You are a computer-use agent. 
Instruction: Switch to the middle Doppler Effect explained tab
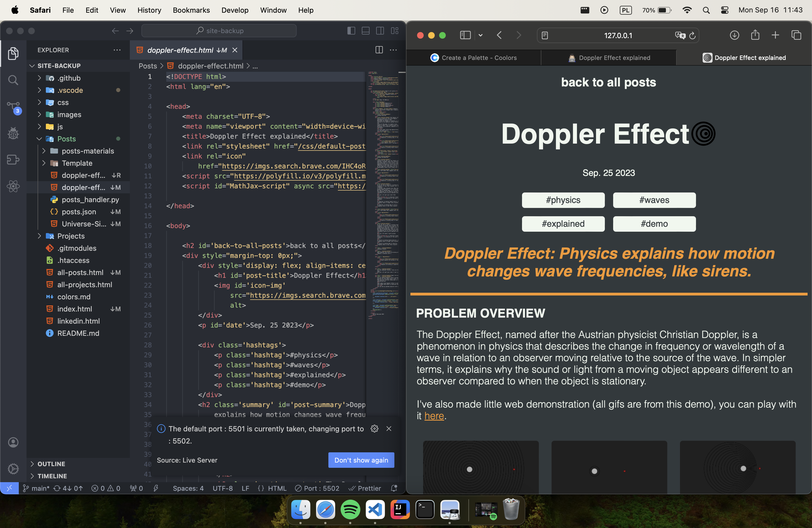[609, 58]
